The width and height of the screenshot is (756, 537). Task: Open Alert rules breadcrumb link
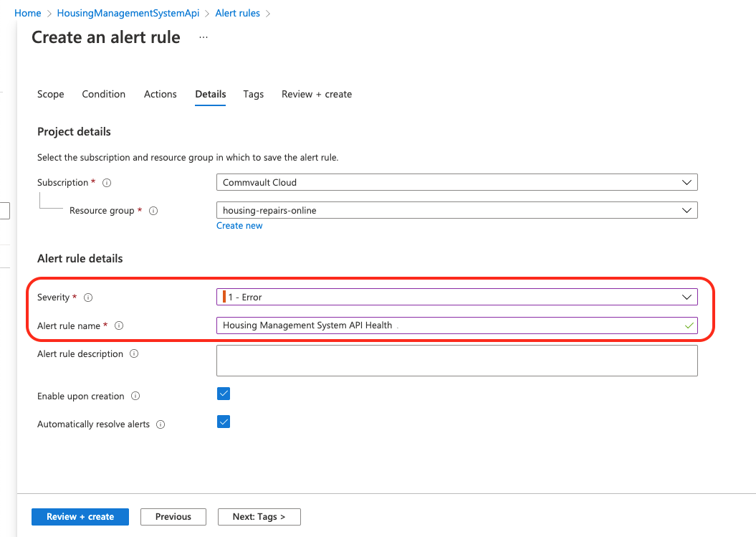coord(238,13)
